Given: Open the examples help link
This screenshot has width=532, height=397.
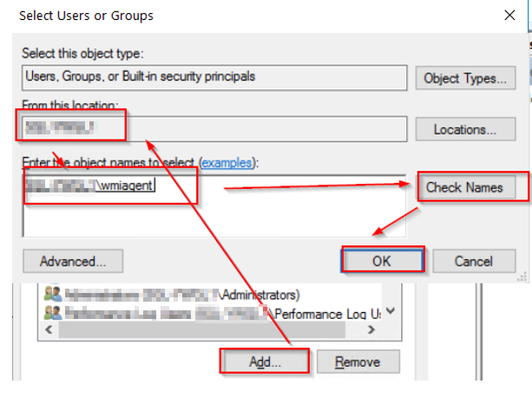Looking at the screenshot, I should click(x=227, y=163).
